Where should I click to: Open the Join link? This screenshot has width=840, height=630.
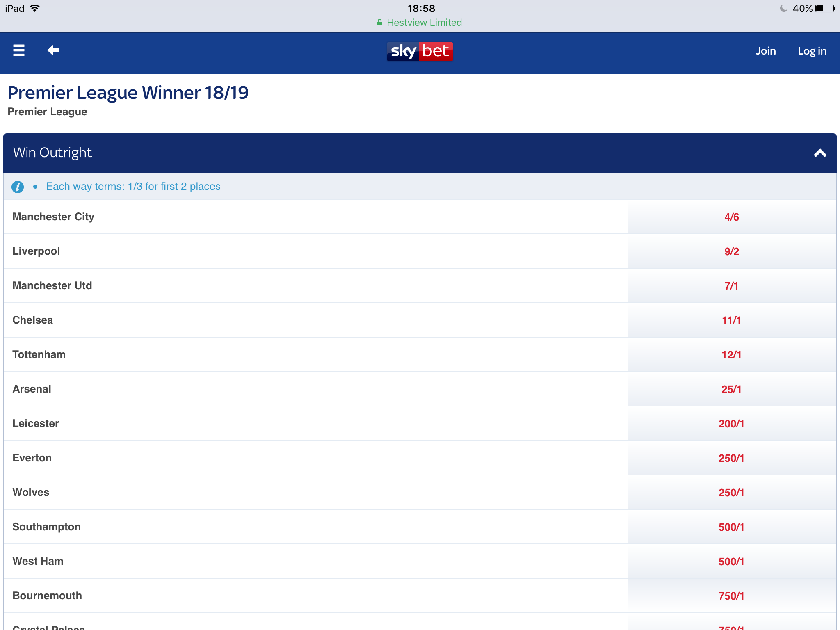click(766, 51)
